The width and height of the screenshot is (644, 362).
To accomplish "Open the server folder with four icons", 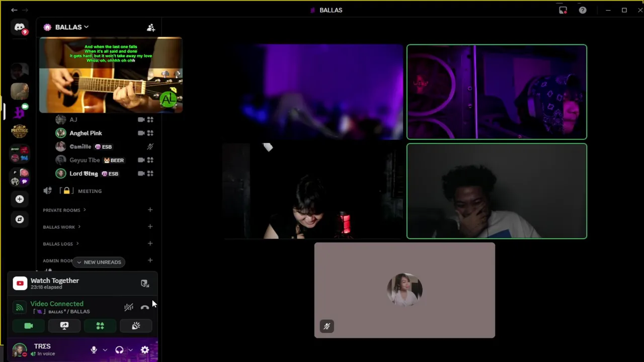I will tap(20, 177).
